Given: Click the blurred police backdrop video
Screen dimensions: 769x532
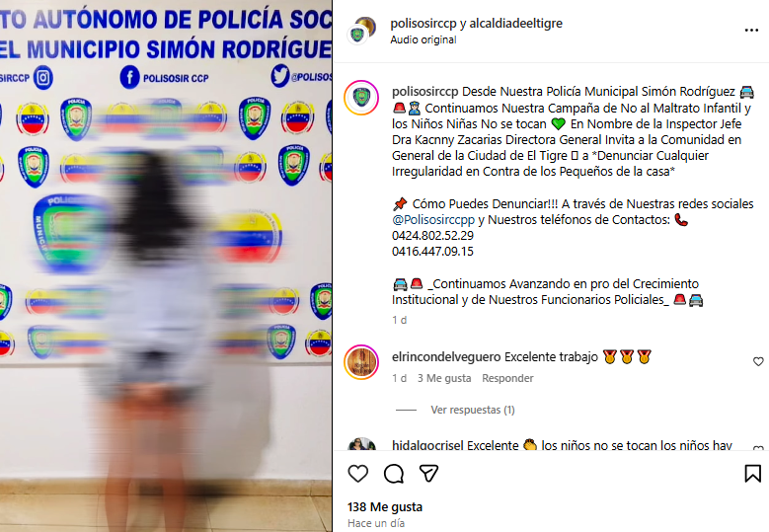Looking at the screenshot, I should (166, 266).
